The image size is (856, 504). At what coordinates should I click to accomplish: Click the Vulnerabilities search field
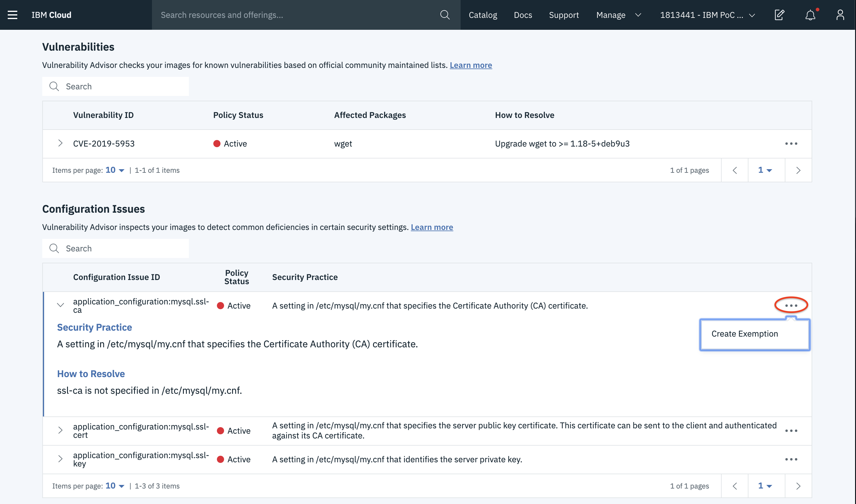point(116,86)
